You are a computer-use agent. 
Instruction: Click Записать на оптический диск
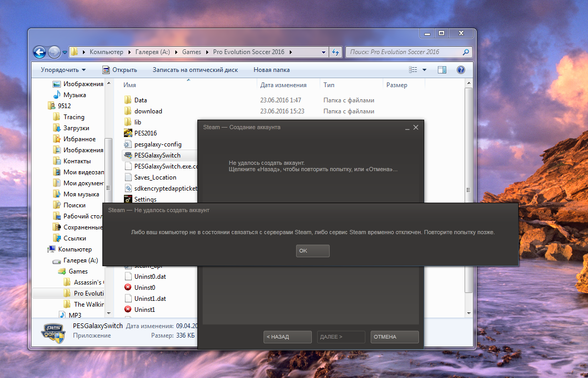click(195, 70)
